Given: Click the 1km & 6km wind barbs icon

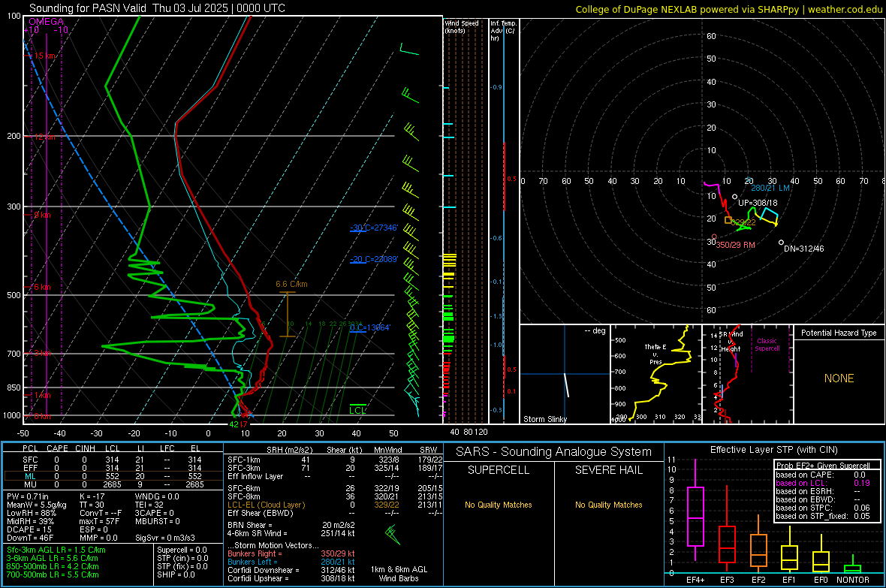Looking at the screenshot, I should (x=393, y=535).
